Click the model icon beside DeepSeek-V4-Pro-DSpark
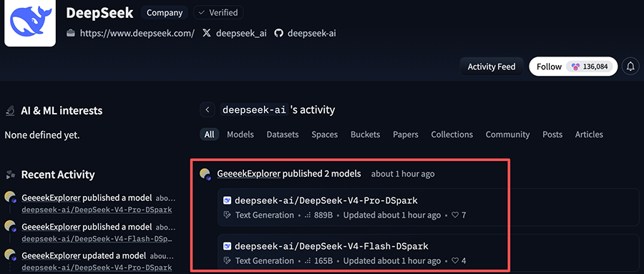This screenshot has height=274, width=644. (x=227, y=200)
